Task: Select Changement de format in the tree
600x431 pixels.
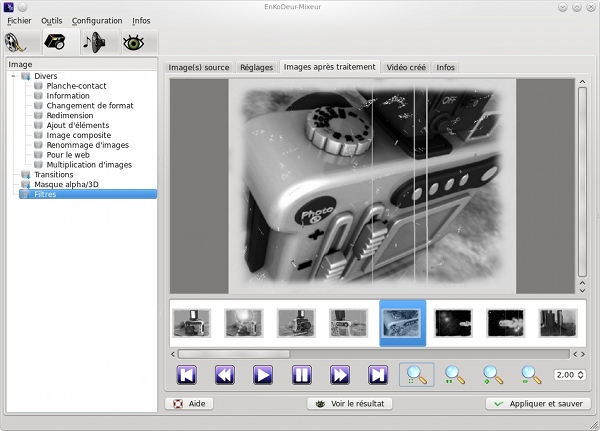Action: 90,106
